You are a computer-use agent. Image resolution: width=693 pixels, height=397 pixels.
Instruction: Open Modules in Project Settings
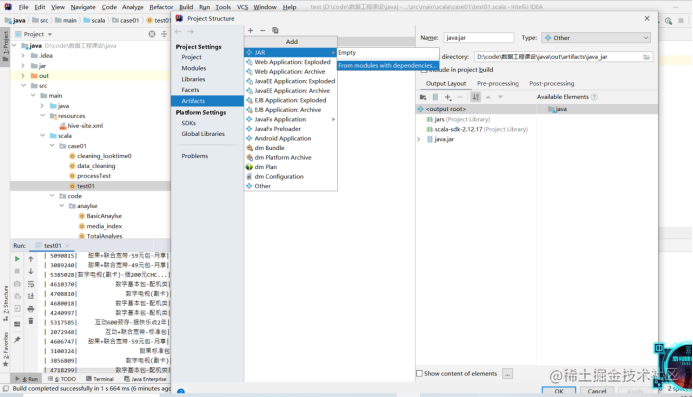[x=194, y=68]
